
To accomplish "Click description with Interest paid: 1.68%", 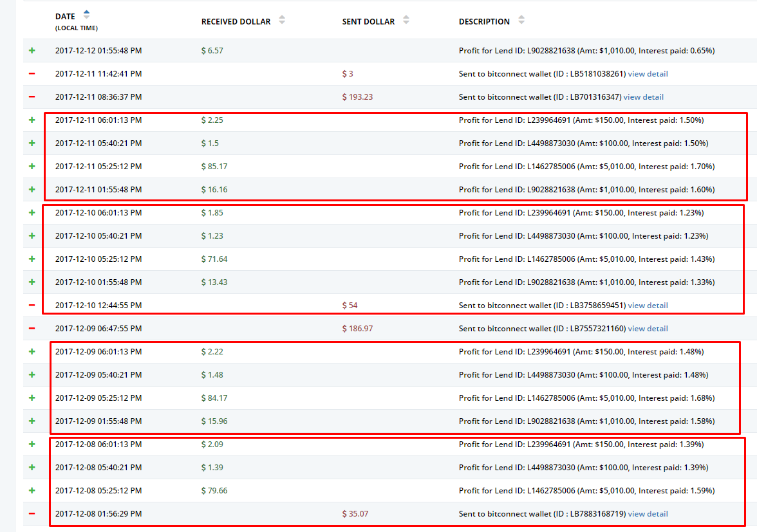I will coord(586,398).
